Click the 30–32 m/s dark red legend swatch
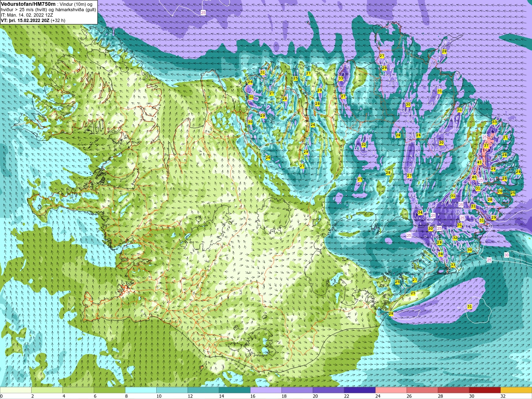 coord(485,390)
